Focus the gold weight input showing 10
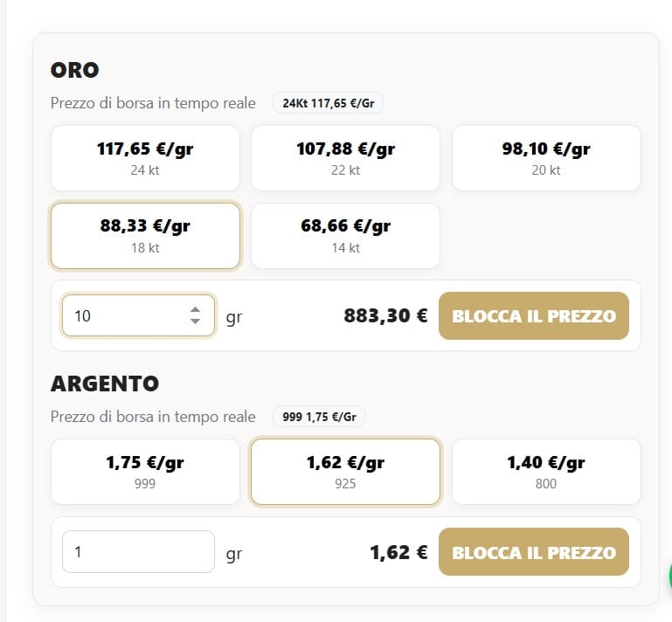Screen dimensions: 672x622 click(122, 315)
